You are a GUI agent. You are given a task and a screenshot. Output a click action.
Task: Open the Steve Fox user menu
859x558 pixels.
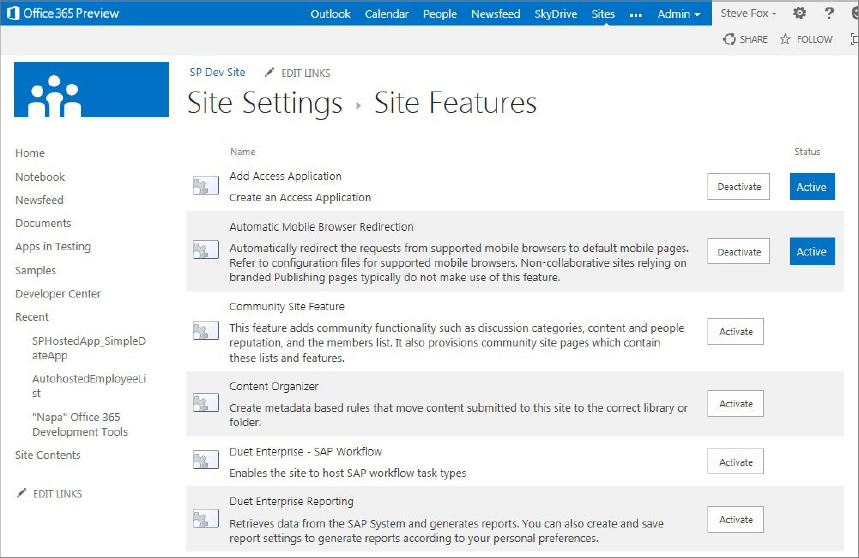click(x=748, y=13)
